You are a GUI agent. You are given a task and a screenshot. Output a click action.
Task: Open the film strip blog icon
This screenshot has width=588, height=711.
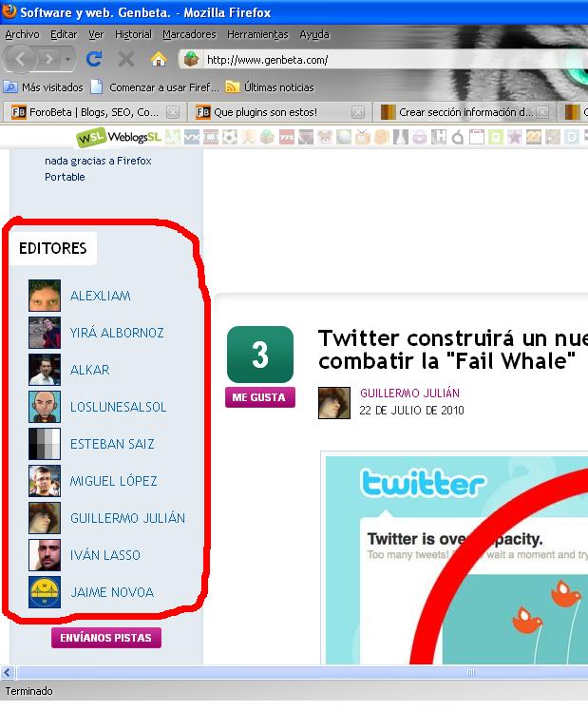tap(211, 137)
